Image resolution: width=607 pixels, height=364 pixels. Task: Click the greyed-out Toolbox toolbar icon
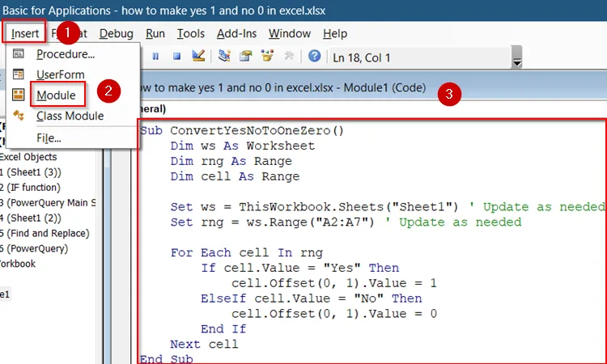pyautogui.click(x=289, y=56)
